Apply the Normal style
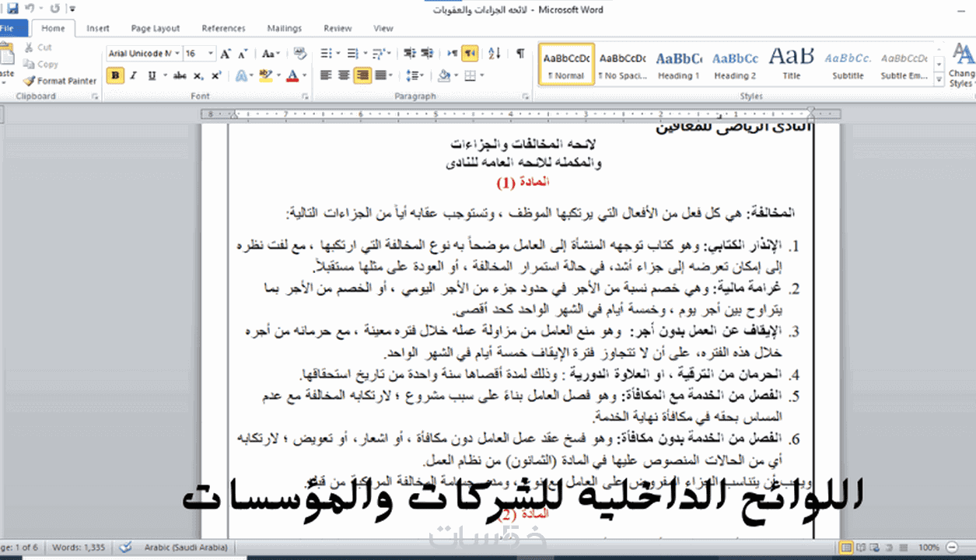 pyautogui.click(x=566, y=64)
